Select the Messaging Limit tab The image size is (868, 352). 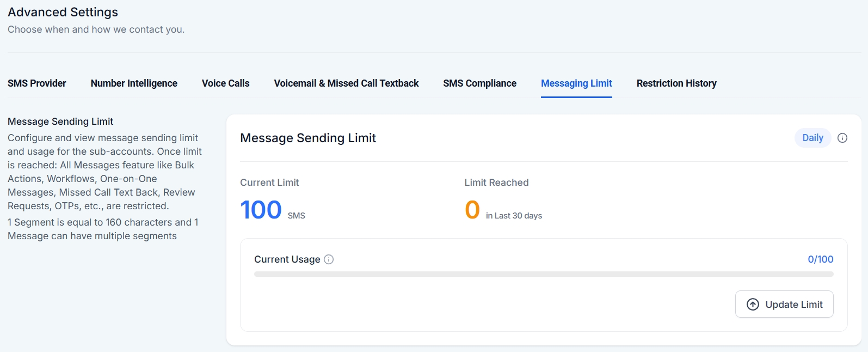click(576, 83)
